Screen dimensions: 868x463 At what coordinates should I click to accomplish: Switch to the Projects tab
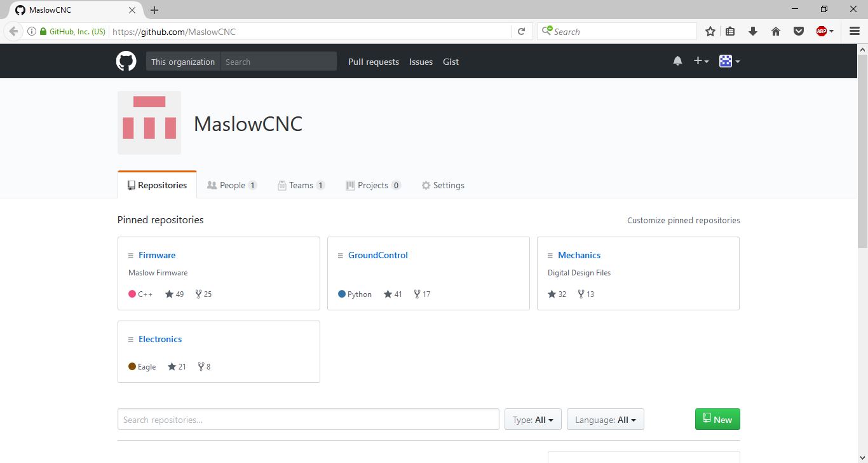click(x=373, y=185)
